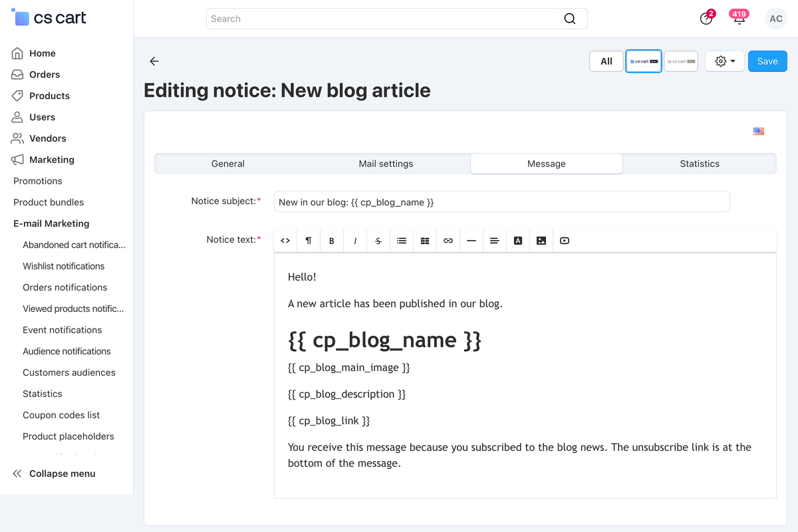The height and width of the screenshot is (532, 798).
Task: Go to Promotions
Action: (x=38, y=181)
